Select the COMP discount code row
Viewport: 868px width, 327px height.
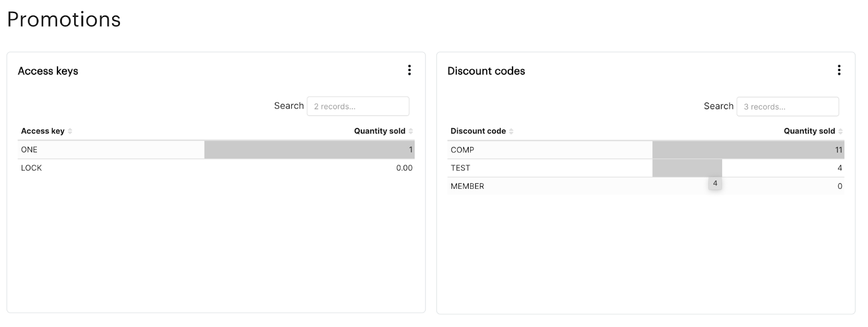click(x=646, y=150)
